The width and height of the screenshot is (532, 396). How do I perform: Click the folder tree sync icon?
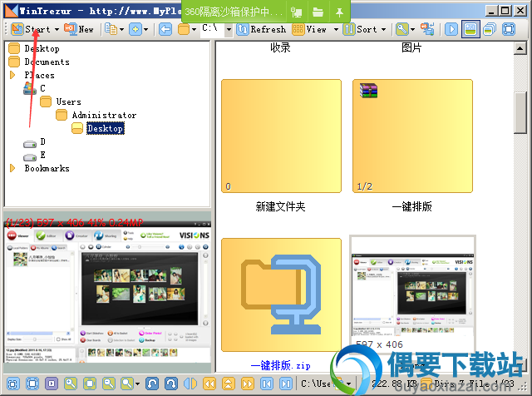click(x=427, y=29)
